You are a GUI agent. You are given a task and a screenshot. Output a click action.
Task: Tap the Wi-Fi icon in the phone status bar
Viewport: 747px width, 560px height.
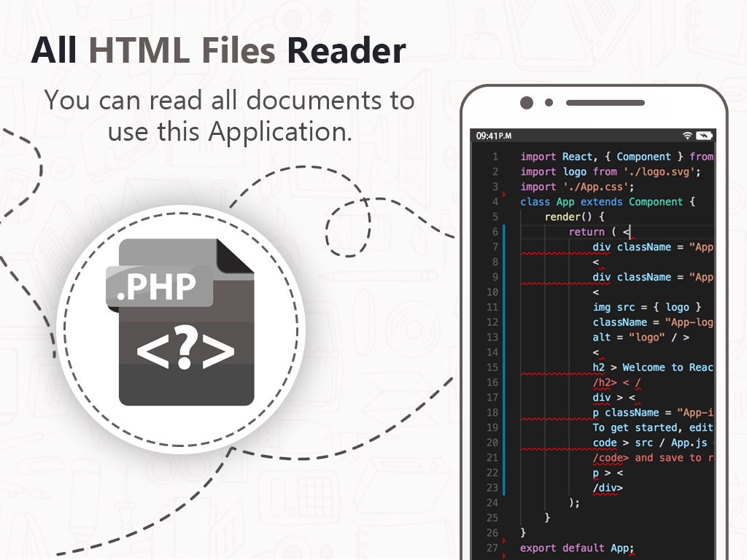(687, 136)
